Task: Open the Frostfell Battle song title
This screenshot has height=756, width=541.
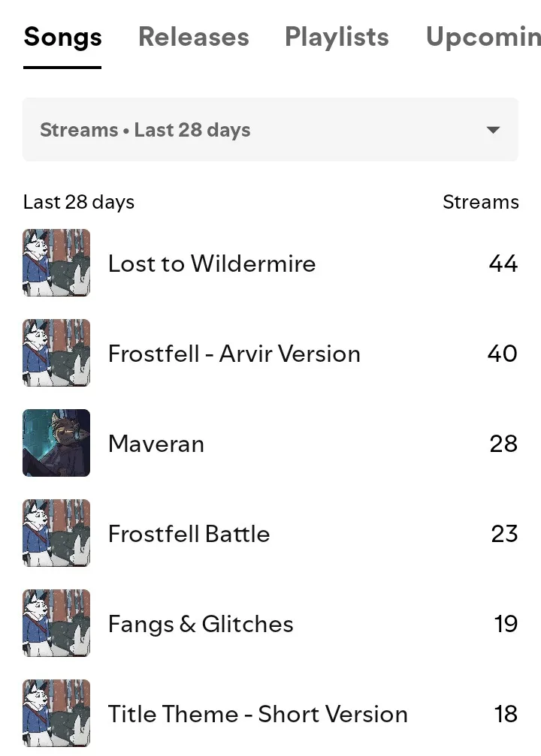Action: point(189,534)
